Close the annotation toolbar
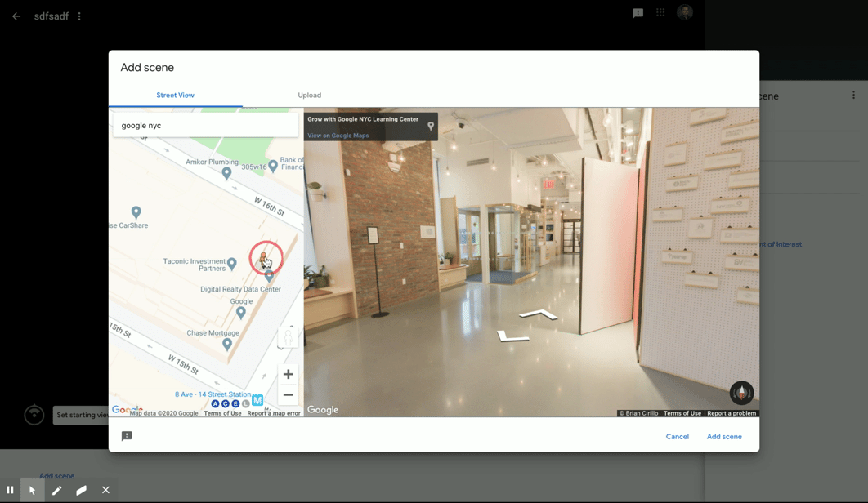 click(x=105, y=490)
